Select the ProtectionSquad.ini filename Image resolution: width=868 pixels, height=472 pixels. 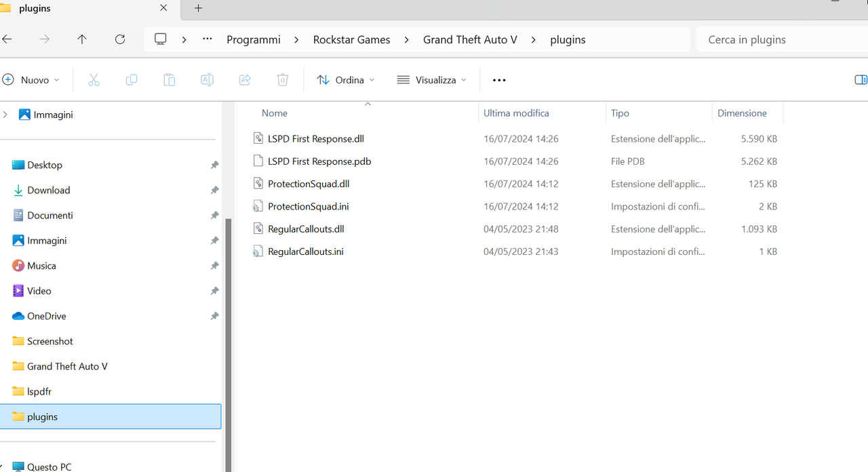coord(309,206)
